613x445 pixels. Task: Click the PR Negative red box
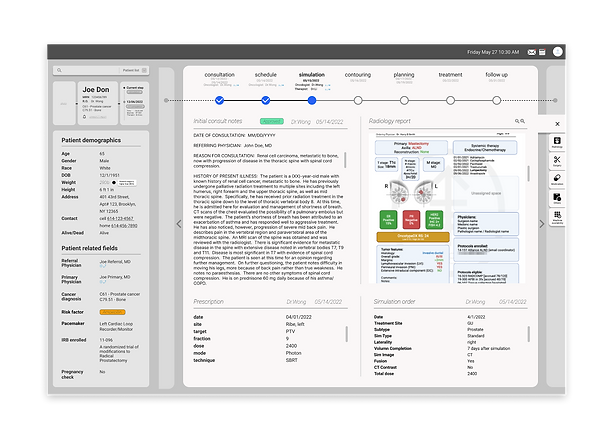coord(411,220)
